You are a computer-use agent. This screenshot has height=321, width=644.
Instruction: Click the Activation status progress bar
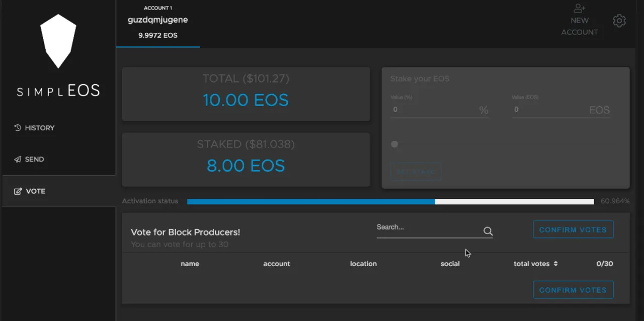click(x=390, y=201)
